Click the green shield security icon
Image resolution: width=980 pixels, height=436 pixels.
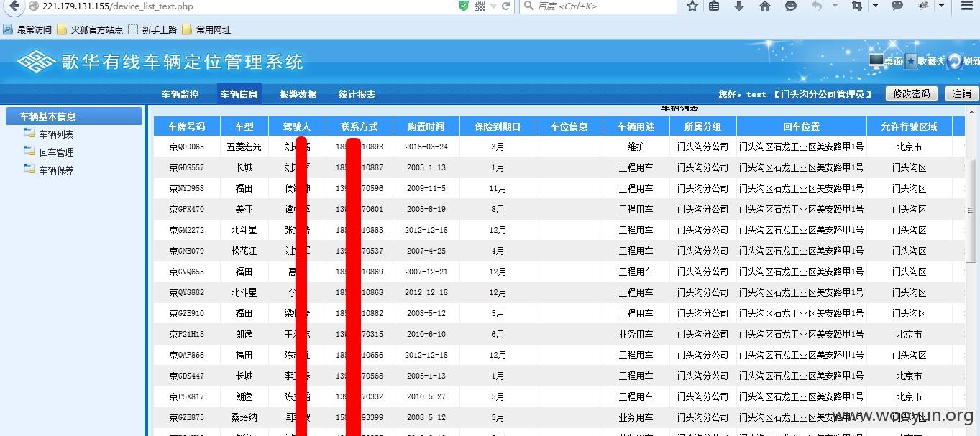[464, 6]
